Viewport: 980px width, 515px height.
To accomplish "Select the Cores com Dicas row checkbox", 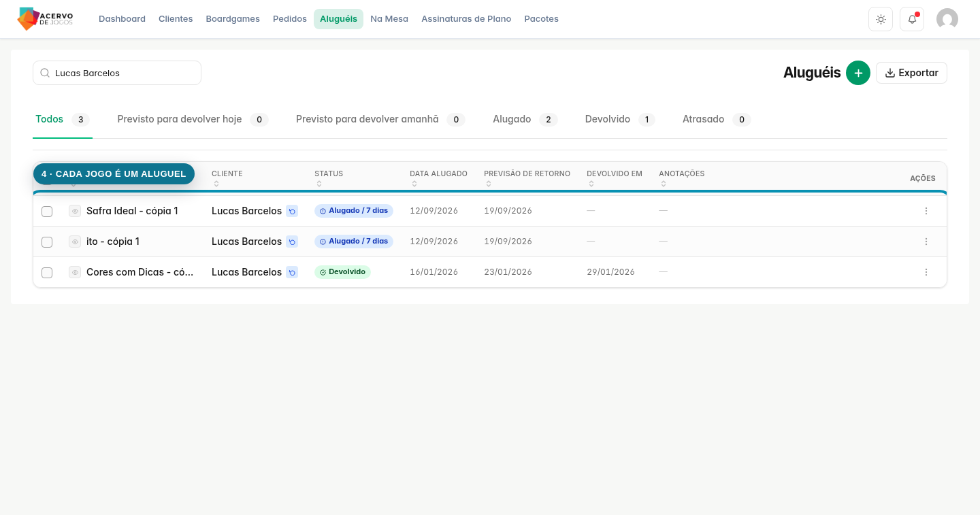I will [47, 273].
